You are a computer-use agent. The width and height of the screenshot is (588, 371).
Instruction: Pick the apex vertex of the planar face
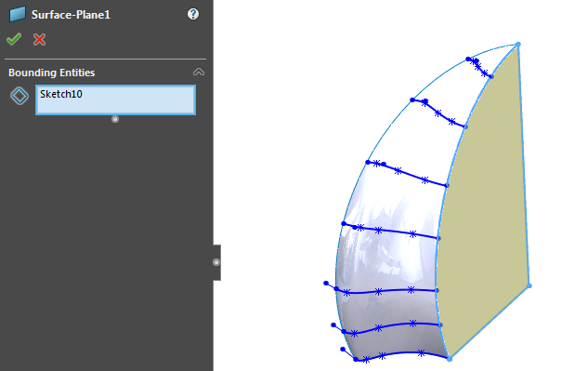tap(518, 45)
